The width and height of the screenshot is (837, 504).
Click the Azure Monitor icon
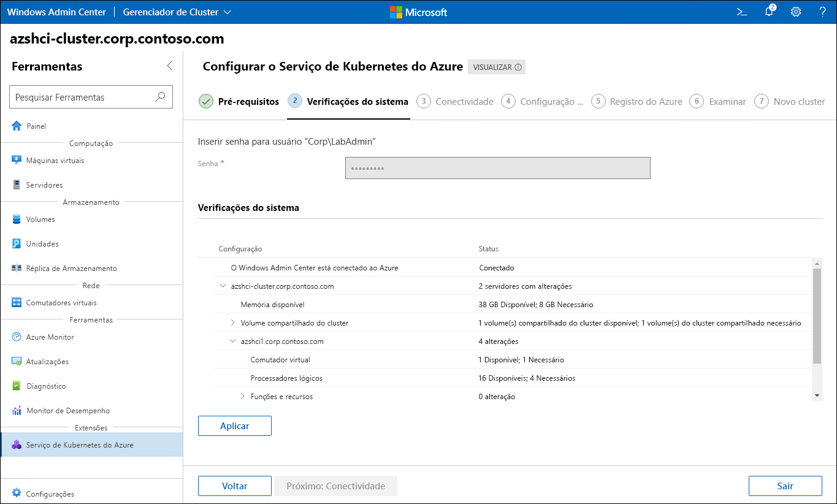click(17, 337)
